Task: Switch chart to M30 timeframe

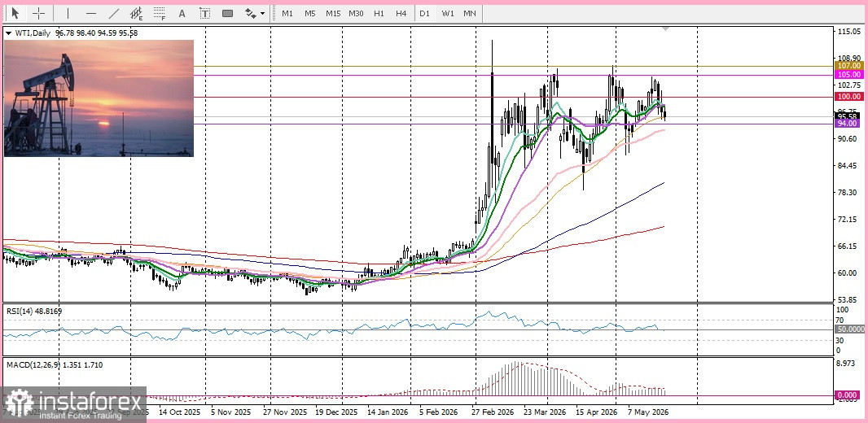Action: pos(356,13)
